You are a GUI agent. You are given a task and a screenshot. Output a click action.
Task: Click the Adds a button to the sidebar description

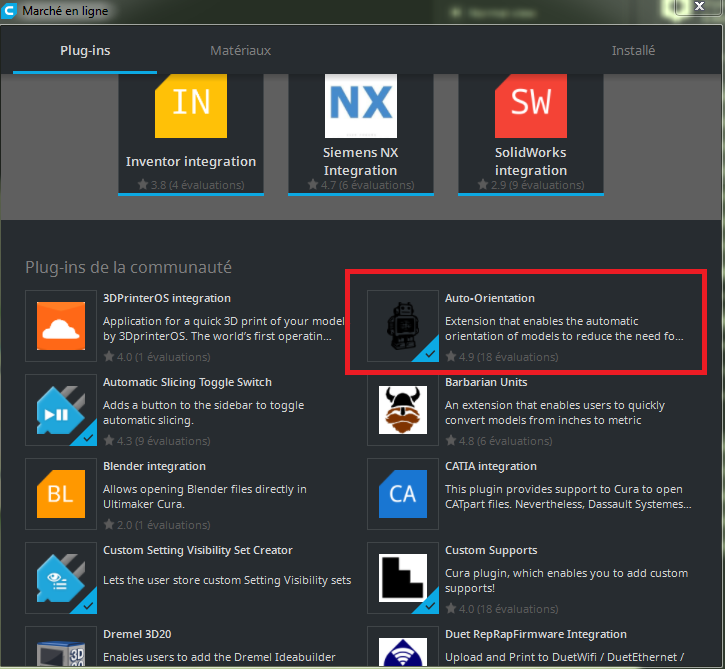[x=203, y=412]
